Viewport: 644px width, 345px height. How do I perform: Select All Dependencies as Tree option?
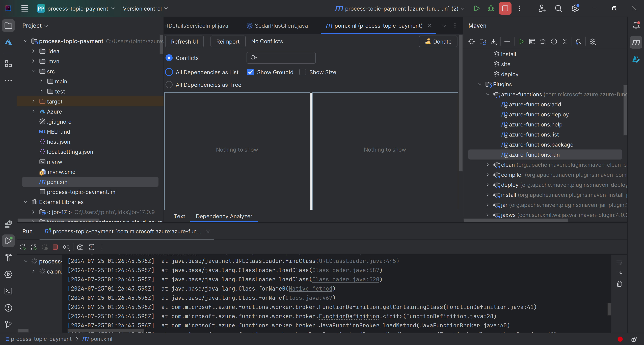169,85
